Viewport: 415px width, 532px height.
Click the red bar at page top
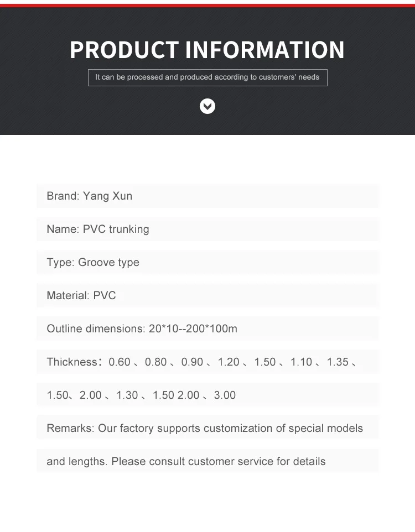coord(207,3)
